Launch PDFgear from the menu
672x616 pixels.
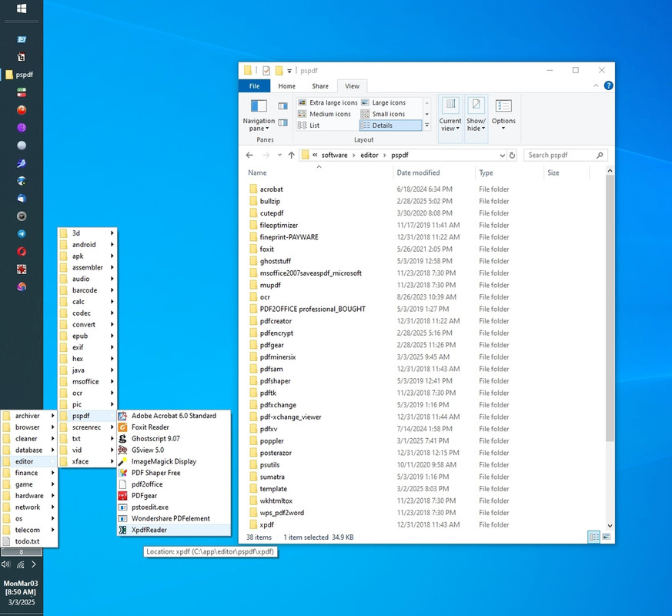(173, 496)
